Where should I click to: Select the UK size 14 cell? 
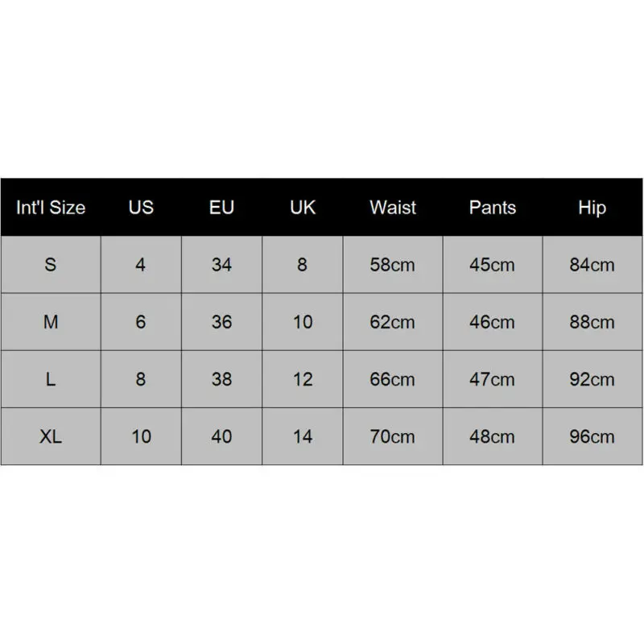[303, 436]
